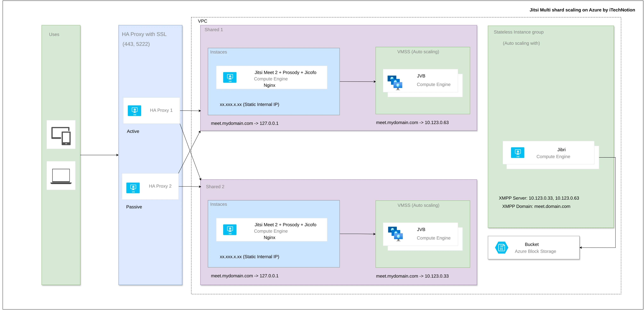
Task: Click XMPP Domain: meet.domain.com text
Action: coord(536,206)
